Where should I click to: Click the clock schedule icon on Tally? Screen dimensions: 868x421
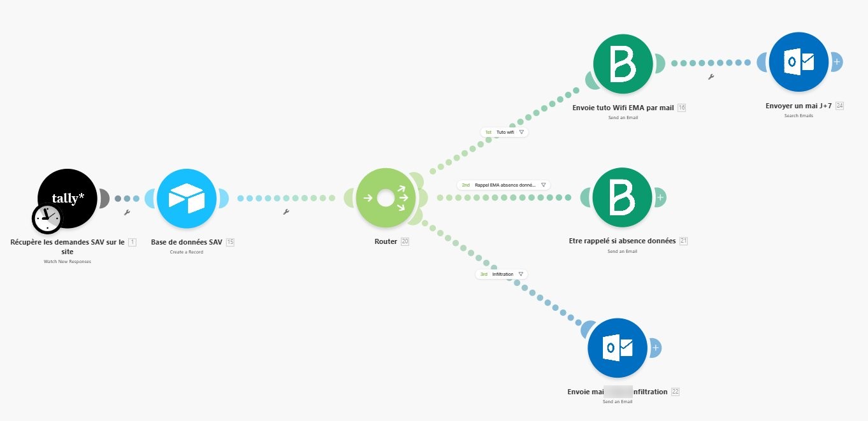tap(47, 219)
